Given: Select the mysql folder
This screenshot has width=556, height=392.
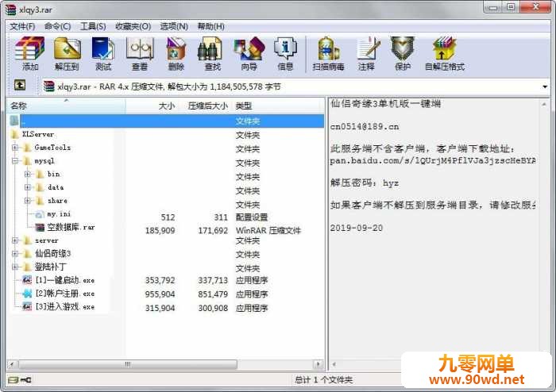Looking at the screenshot, I should (x=44, y=161).
